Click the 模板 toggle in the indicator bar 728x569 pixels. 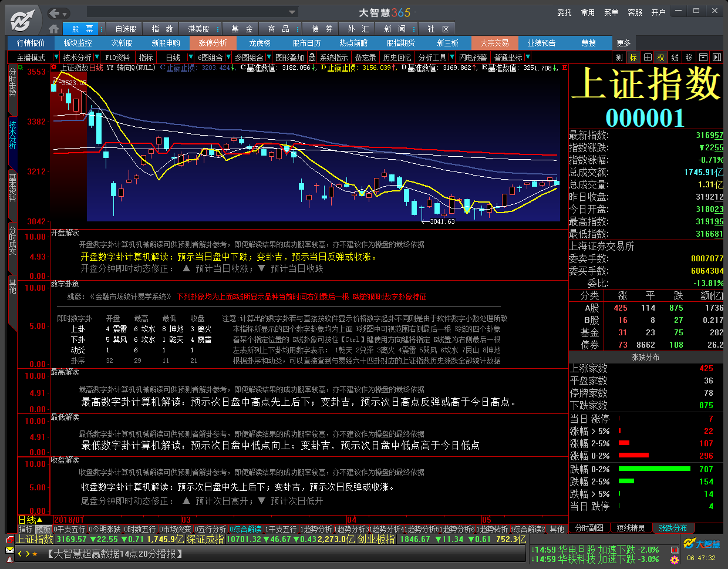[x=43, y=529]
